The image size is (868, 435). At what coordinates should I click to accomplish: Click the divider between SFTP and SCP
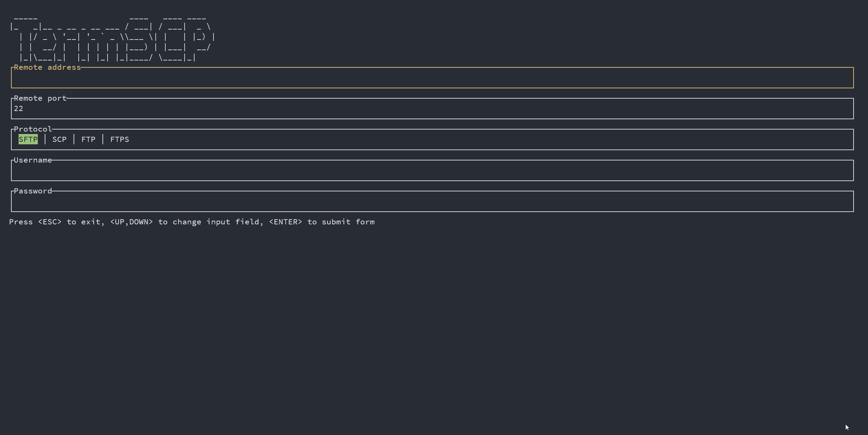[x=45, y=140]
